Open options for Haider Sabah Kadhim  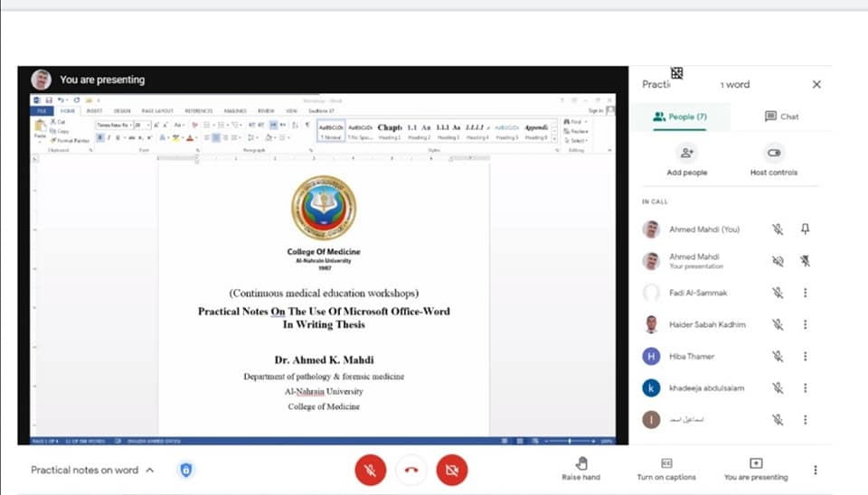click(x=805, y=324)
